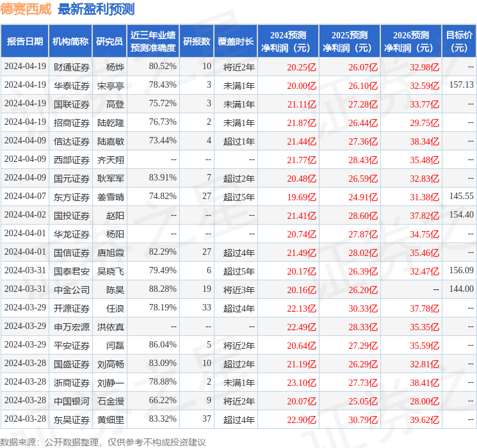Viewport: 477px width, 448px height.
Task: Select accuracy value 88.28%
Action: point(163,289)
